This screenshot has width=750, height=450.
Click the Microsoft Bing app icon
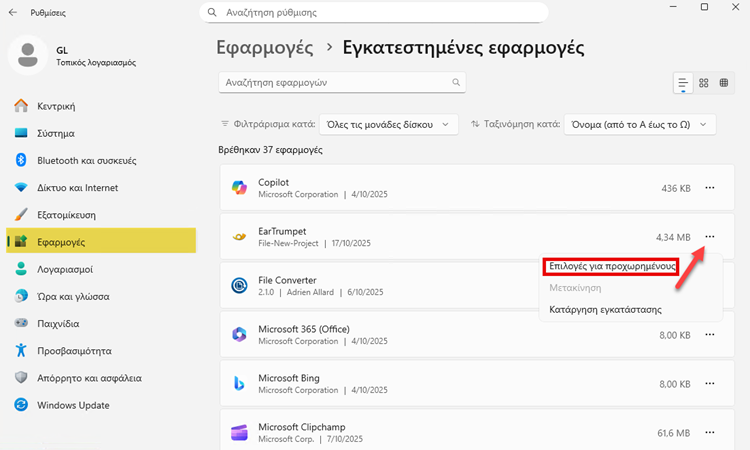pos(239,384)
